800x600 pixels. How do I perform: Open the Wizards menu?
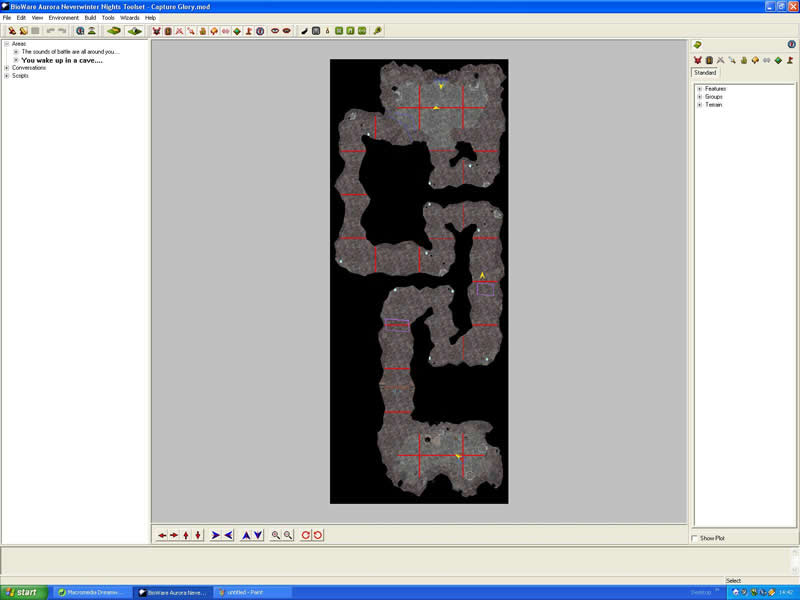tap(130, 17)
